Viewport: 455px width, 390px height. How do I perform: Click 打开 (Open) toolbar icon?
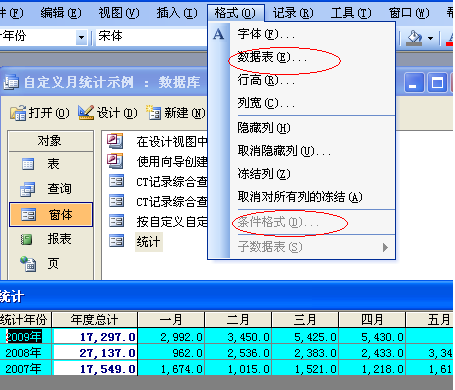click(x=18, y=113)
